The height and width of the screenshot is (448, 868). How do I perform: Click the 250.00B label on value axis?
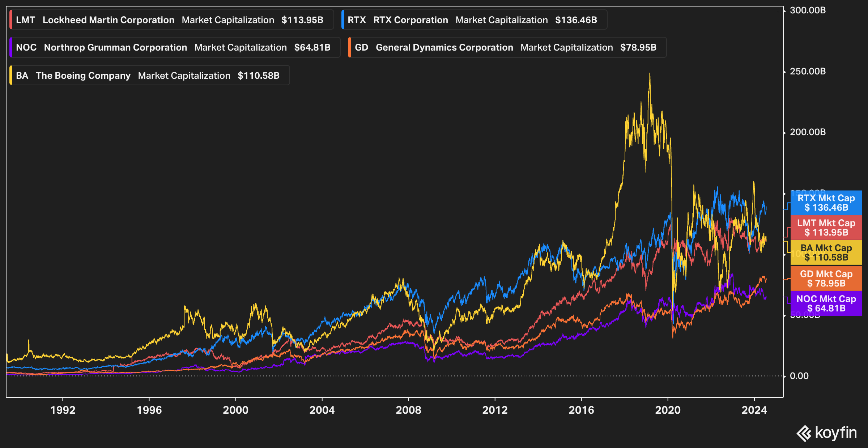pos(808,71)
